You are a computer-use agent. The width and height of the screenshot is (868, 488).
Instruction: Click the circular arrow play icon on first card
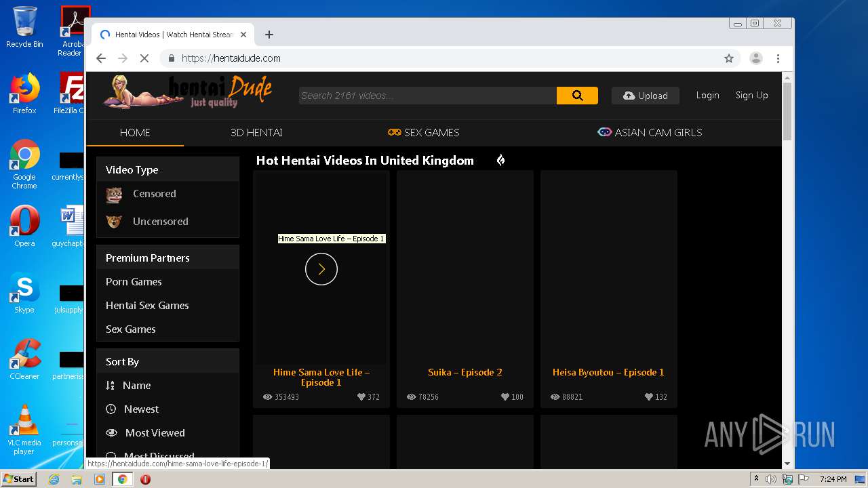pyautogui.click(x=321, y=269)
